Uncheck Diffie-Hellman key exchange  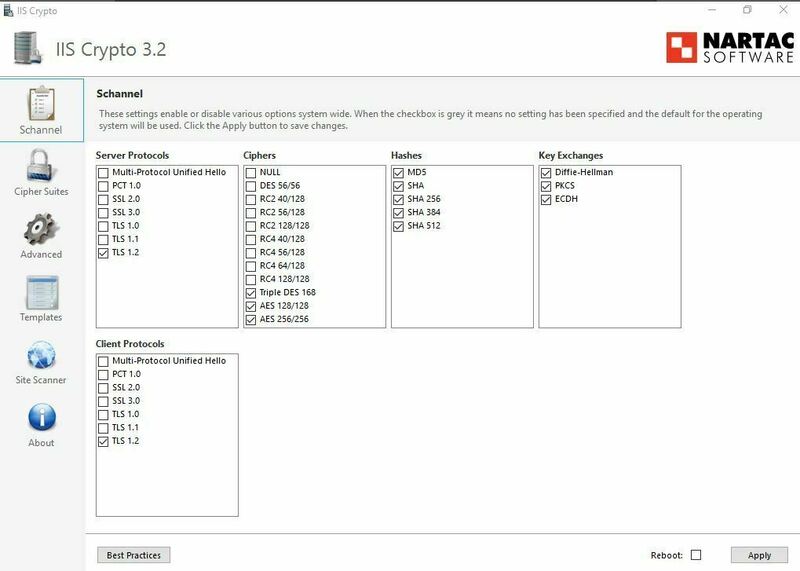tap(546, 172)
